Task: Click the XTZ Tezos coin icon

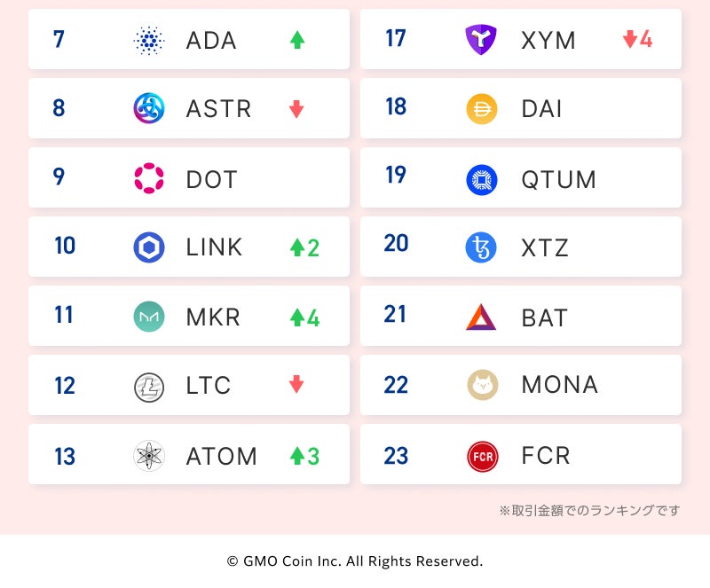Action: pos(482,247)
